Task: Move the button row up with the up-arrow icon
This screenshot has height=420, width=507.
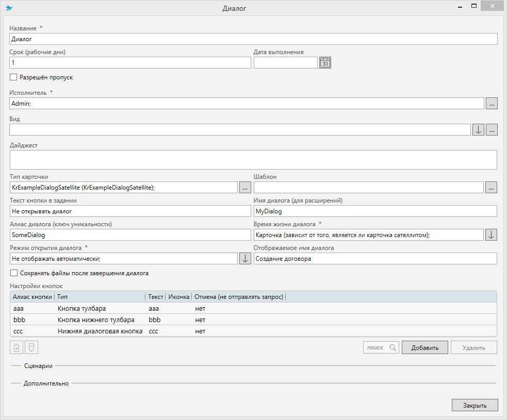Action: 16,348
